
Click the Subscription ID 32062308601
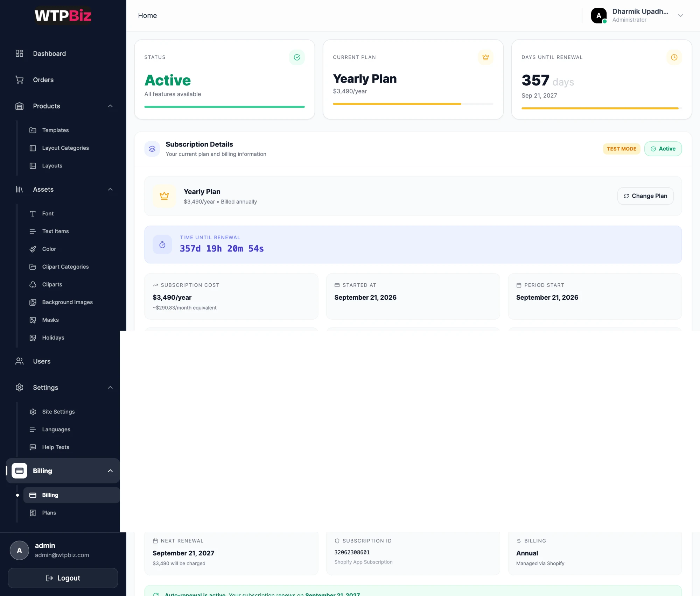coord(352,552)
